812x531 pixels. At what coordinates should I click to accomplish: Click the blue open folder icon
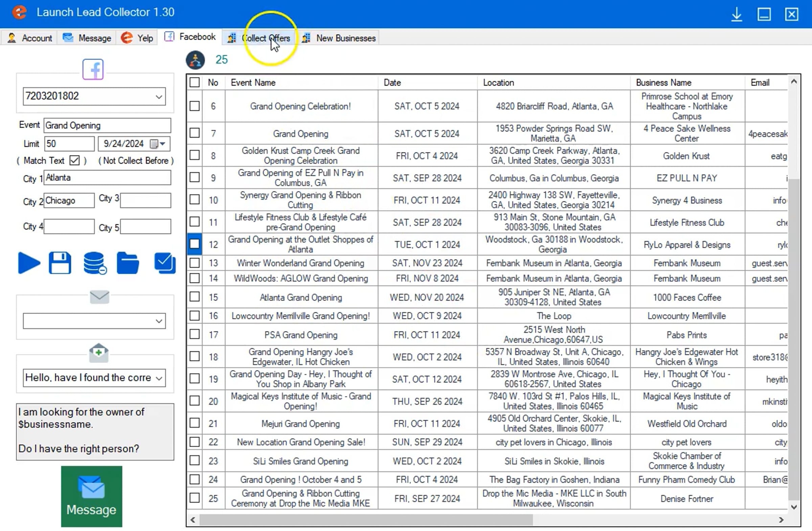pyautogui.click(x=128, y=263)
